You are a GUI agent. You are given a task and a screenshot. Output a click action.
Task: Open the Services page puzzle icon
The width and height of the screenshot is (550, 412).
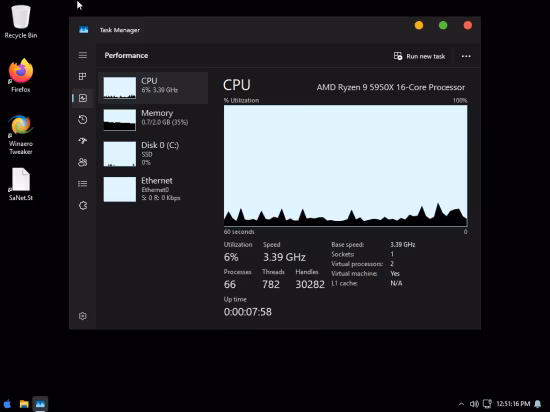[83, 205]
